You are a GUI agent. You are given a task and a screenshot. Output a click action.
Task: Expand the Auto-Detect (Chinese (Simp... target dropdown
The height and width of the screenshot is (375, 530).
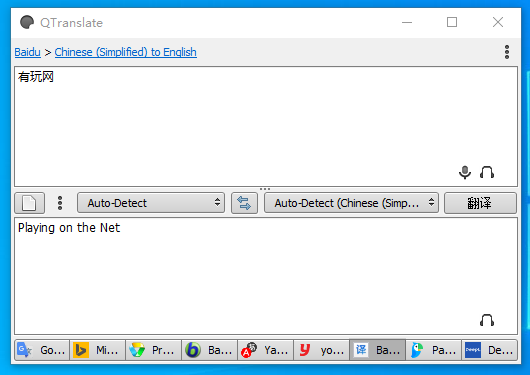351,203
